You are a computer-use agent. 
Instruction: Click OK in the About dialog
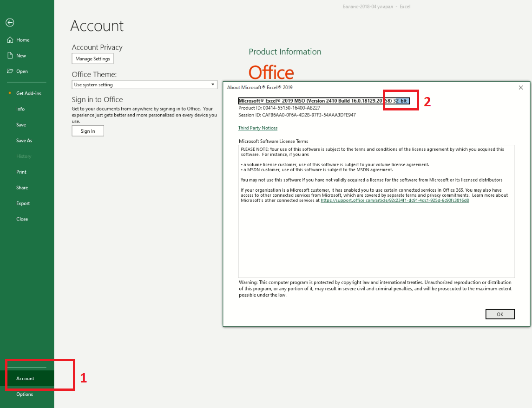pos(500,314)
